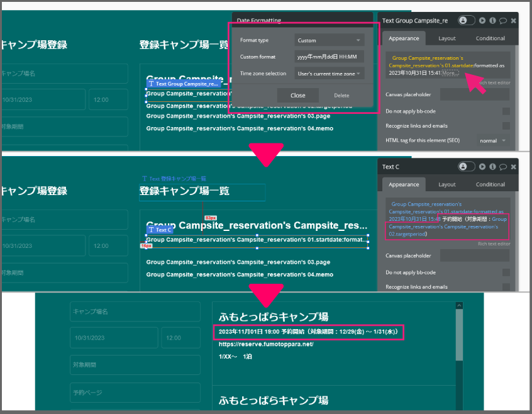The width and height of the screenshot is (532, 414).
Task: Open the comment bubble icon in Text C panel
Action: (x=503, y=167)
